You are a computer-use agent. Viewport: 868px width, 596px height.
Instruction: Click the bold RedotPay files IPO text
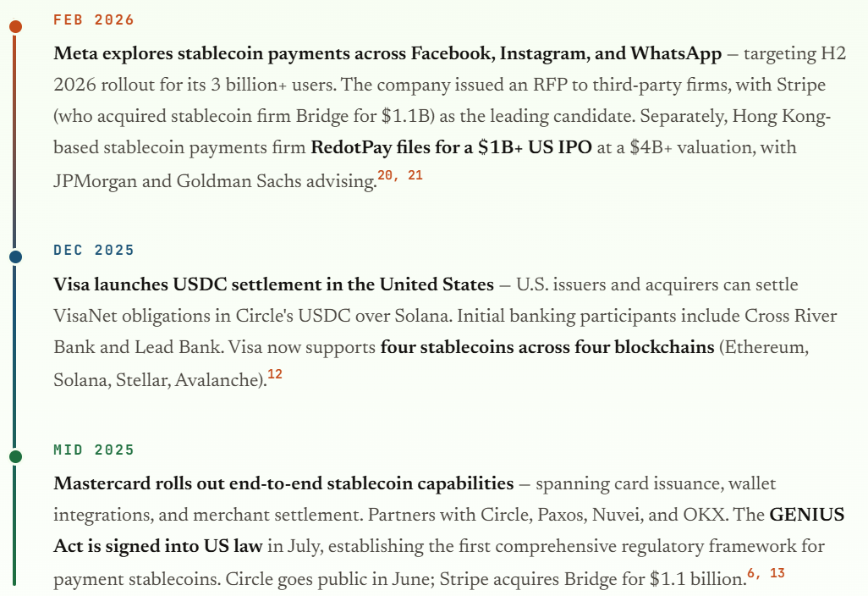point(450,147)
